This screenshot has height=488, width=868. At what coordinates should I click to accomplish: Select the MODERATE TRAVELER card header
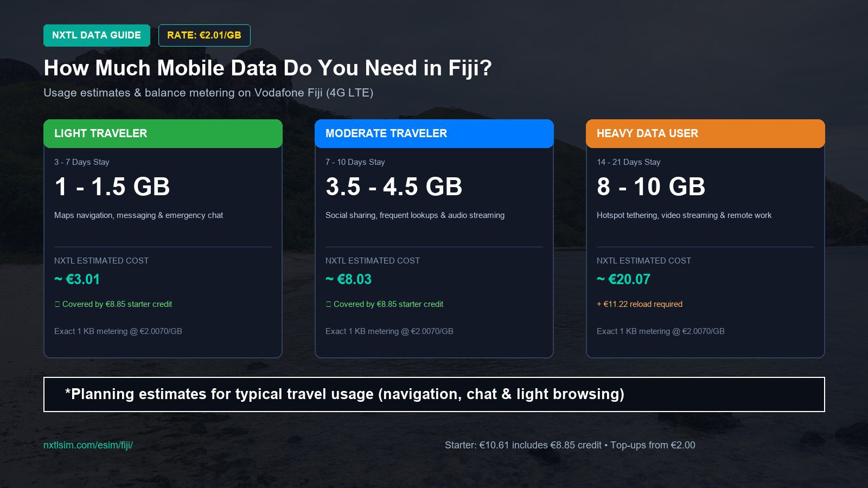[434, 133]
